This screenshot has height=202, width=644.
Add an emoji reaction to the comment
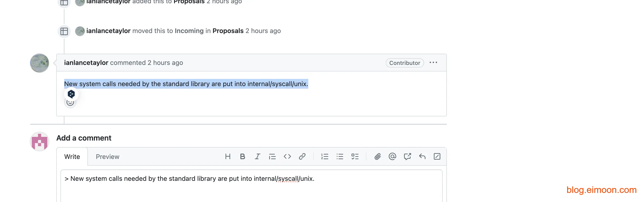point(70,103)
